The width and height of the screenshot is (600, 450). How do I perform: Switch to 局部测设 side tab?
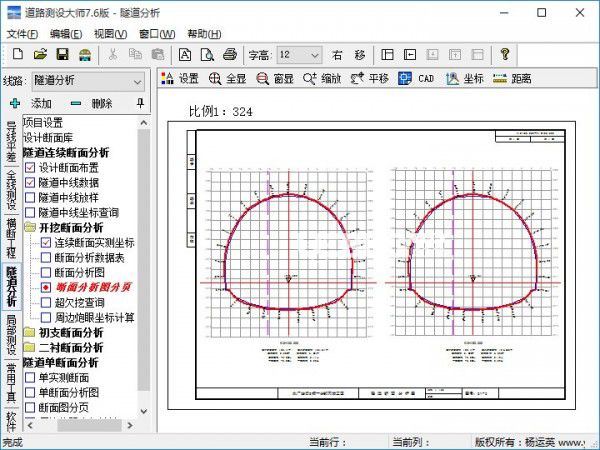11,334
